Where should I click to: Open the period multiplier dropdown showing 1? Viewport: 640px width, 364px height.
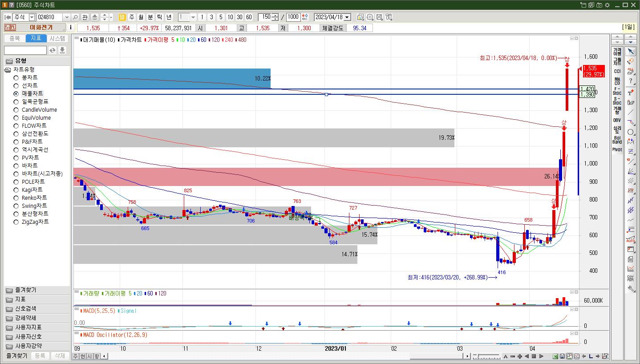(x=193, y=17)
